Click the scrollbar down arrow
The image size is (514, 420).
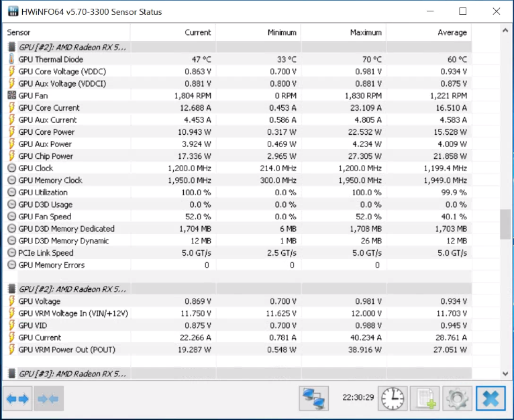pos(505,374)
